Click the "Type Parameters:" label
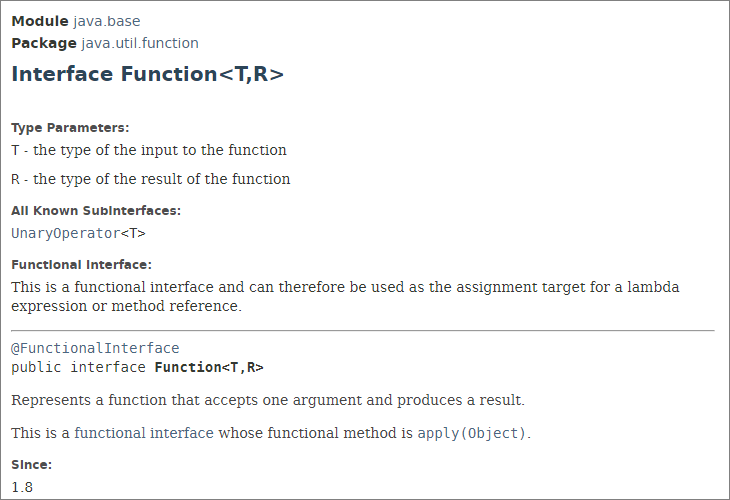The image size is (730, 500). [70, 128]
